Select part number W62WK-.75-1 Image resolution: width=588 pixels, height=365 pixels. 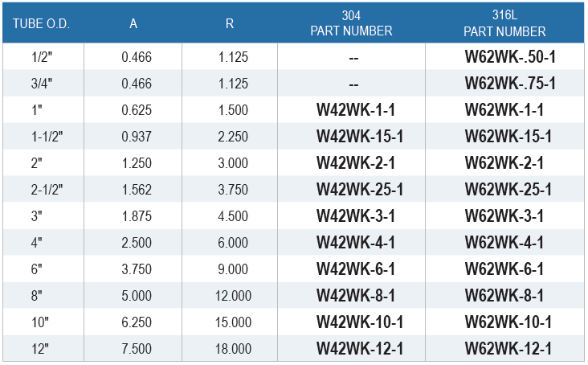click(510, 84)
